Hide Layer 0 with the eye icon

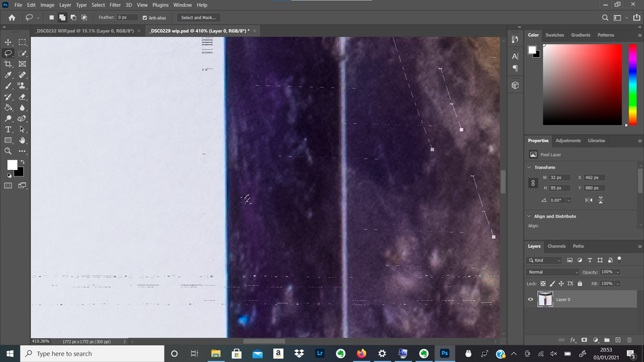(x=531, y=300)
